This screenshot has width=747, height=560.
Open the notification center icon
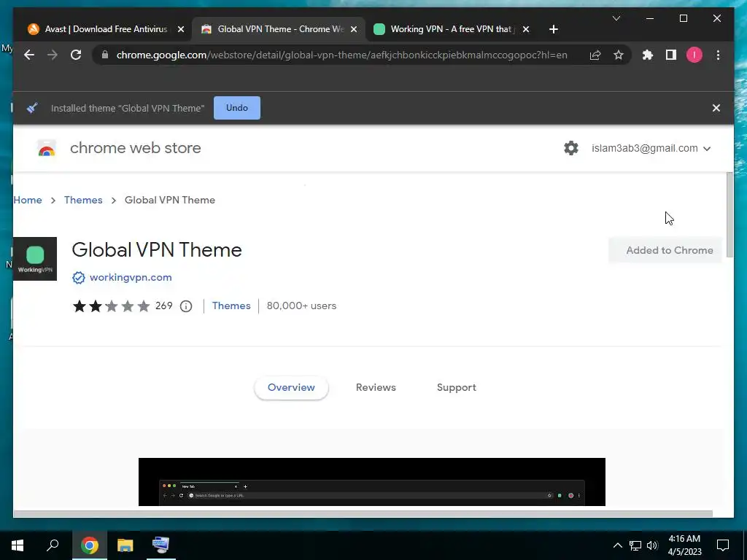point(723,545)
